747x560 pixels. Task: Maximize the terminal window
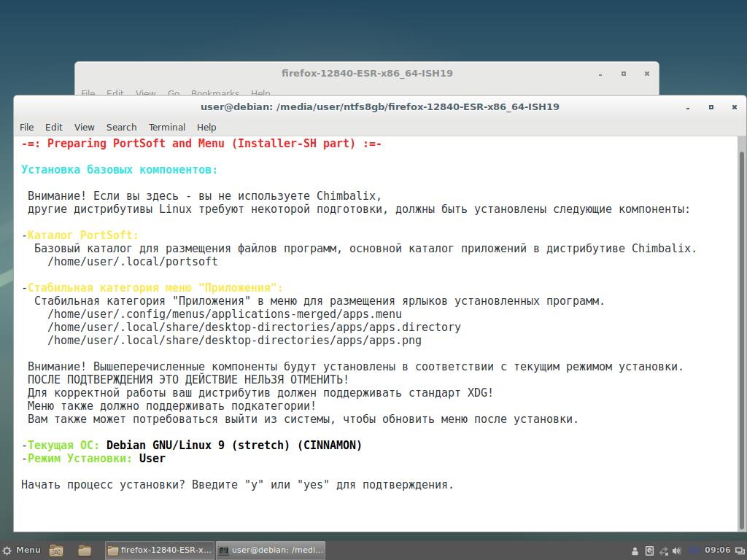[711, 107]
